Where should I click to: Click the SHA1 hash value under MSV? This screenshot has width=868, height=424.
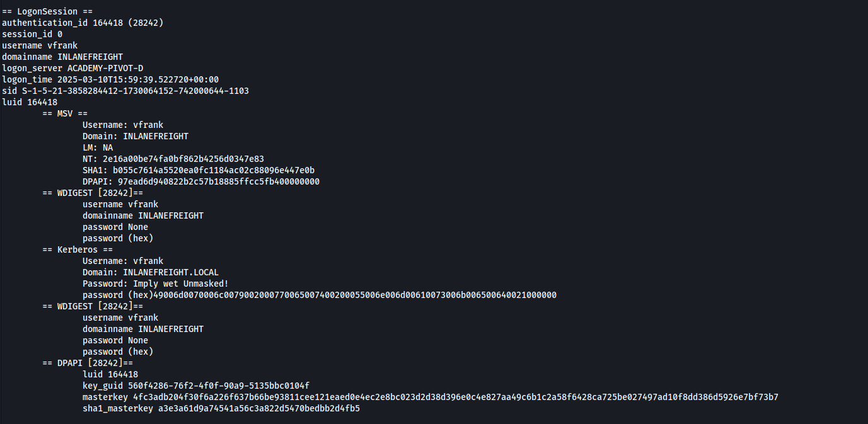214,170
